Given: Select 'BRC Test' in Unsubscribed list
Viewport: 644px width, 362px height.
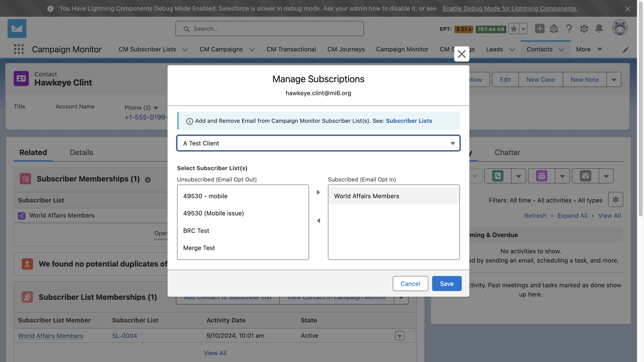Looking at the screenshot, I should pyautogui.click(x=243, y=230).
